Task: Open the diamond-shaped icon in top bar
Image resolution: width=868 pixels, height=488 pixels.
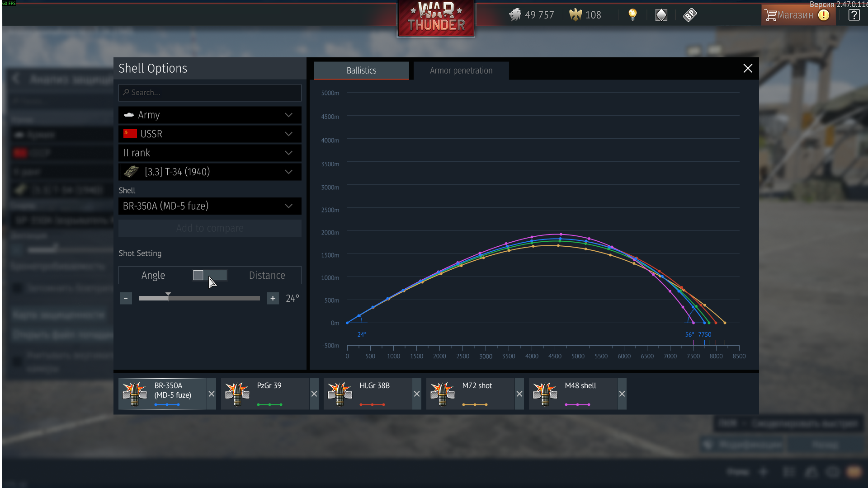Action: click(x=661, y=15)
